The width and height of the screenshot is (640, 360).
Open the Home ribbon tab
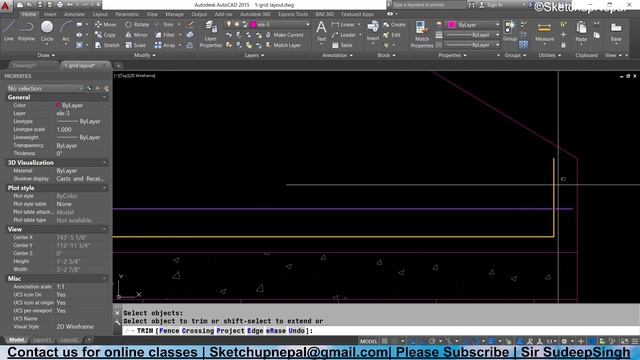tap(29, 14)
